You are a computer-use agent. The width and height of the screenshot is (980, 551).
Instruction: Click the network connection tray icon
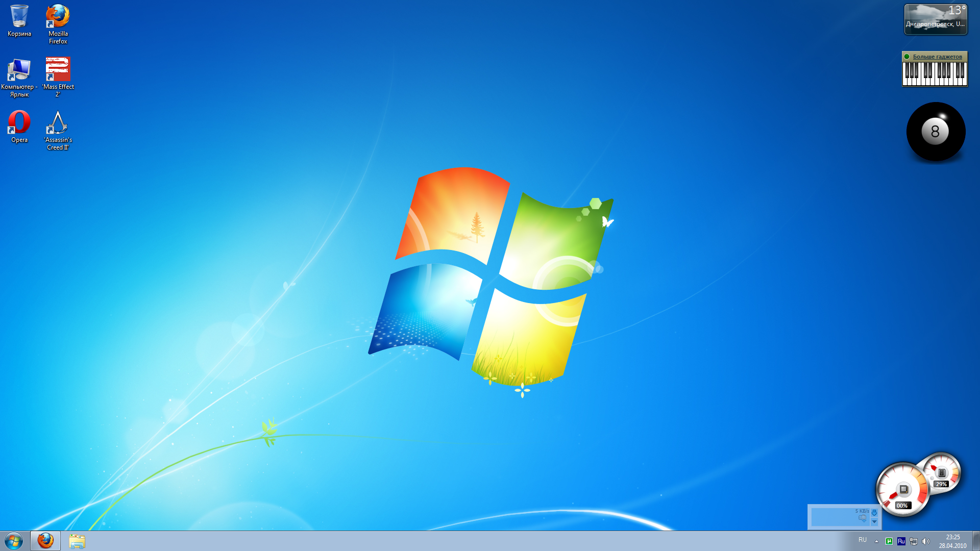coord(914,541)
